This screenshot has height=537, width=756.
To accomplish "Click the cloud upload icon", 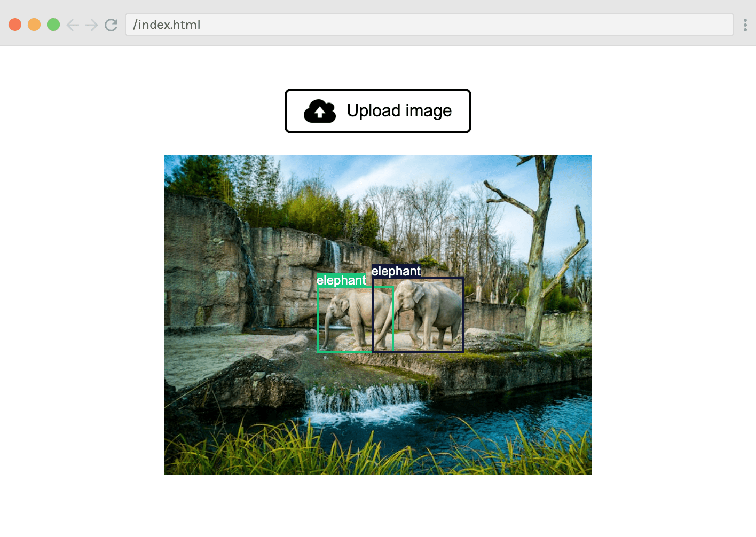I will [319, 110].
